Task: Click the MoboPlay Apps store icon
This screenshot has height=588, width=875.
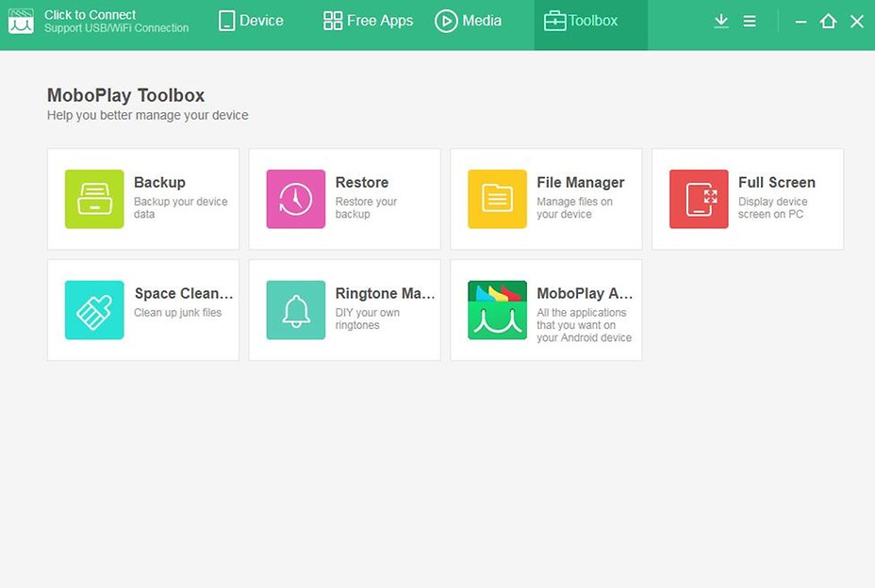Action: [497, 310]
